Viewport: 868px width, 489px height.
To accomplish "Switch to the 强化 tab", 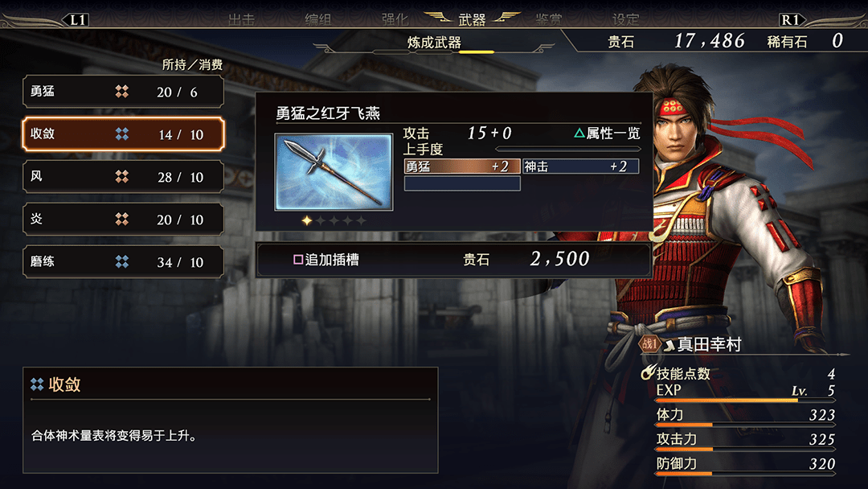I will tap(395, 20).
